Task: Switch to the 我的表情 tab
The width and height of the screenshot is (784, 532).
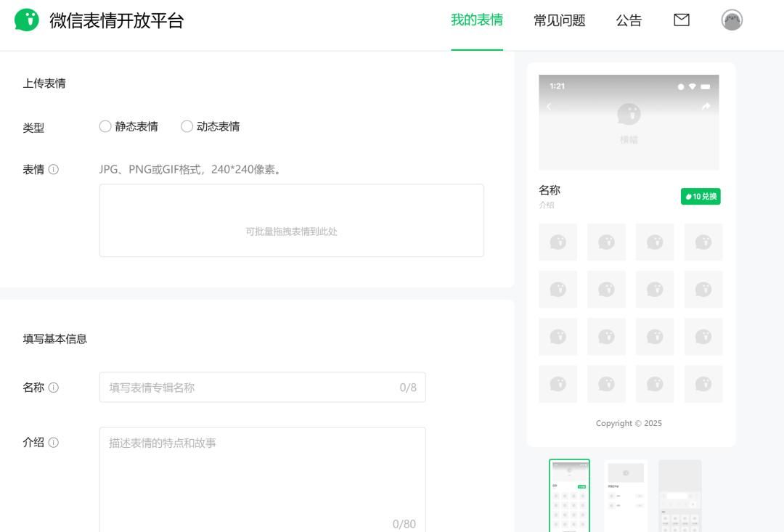Action: (477, 20)
